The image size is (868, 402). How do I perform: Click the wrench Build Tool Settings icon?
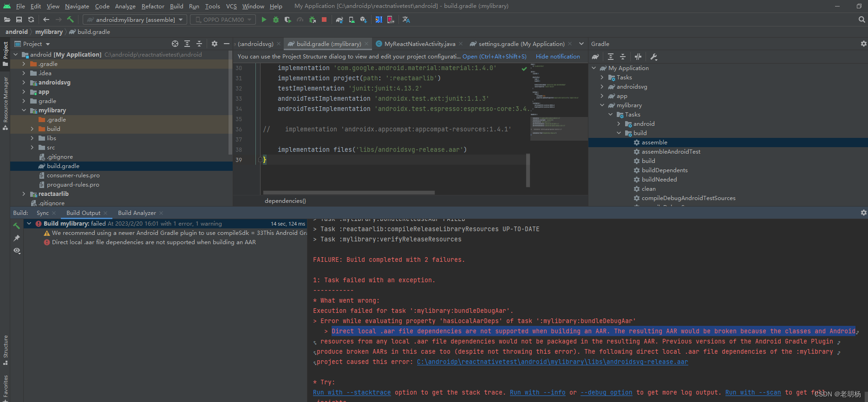653,57
